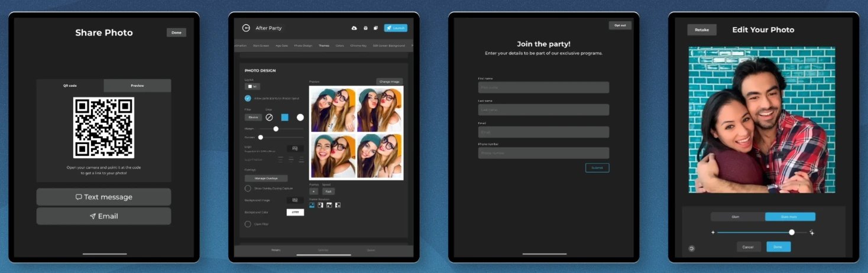
Task: Select the third frame rotation icon
Action: point(329,205)
